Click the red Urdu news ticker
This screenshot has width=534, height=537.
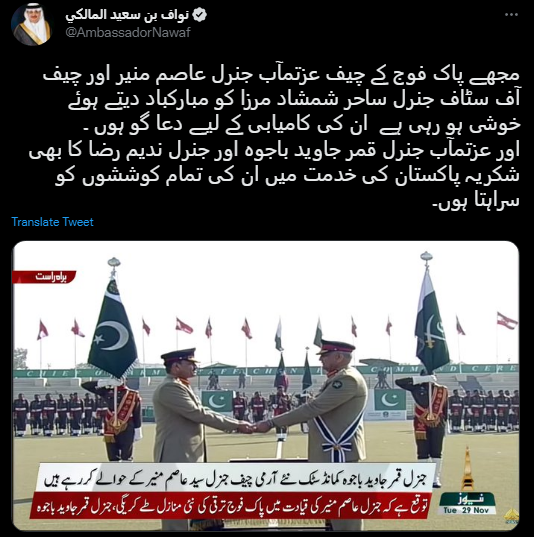pyautogui.click(x=230, y=505)
